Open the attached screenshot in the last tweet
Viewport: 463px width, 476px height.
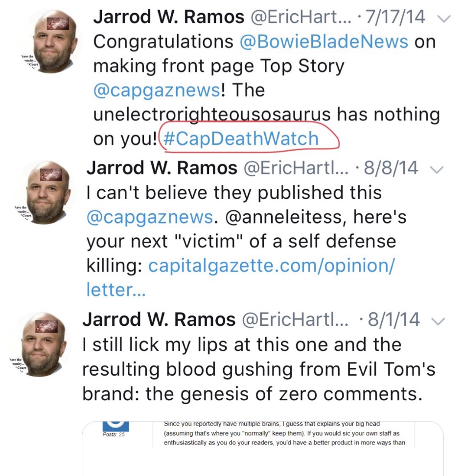click(263, 448)
